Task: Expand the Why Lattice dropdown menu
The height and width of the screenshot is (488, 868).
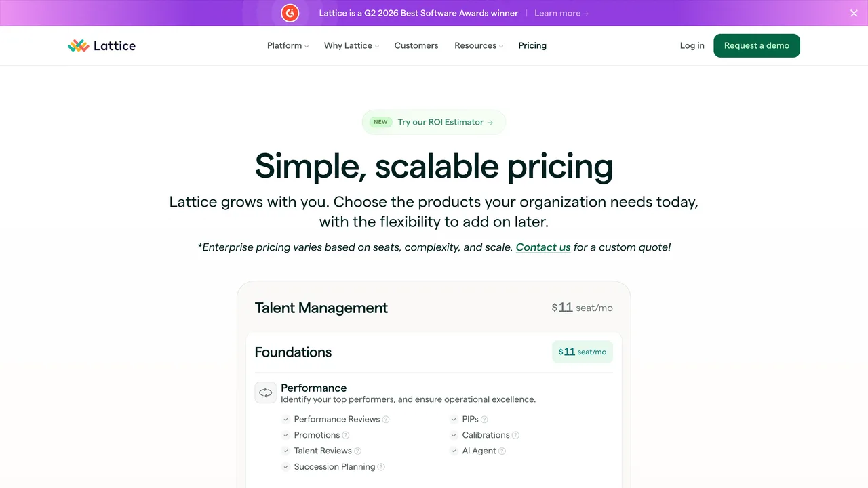Action: (x=351, y=45)
